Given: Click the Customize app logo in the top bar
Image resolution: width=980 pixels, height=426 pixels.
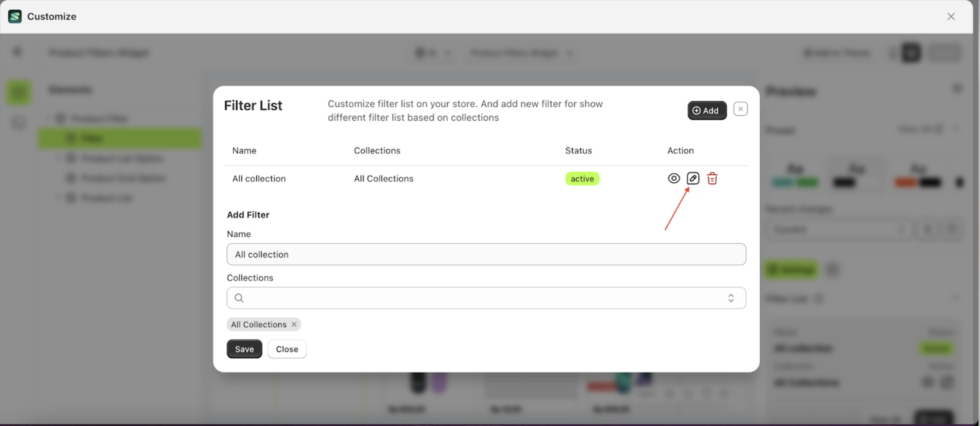Looking at the screenshot, I should click(x=15, y=16).
